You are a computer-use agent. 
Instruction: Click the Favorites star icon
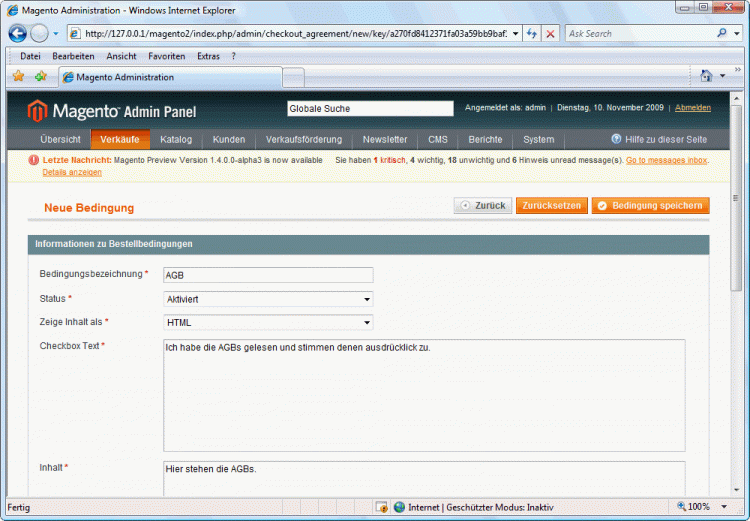(x=18, y=76)
